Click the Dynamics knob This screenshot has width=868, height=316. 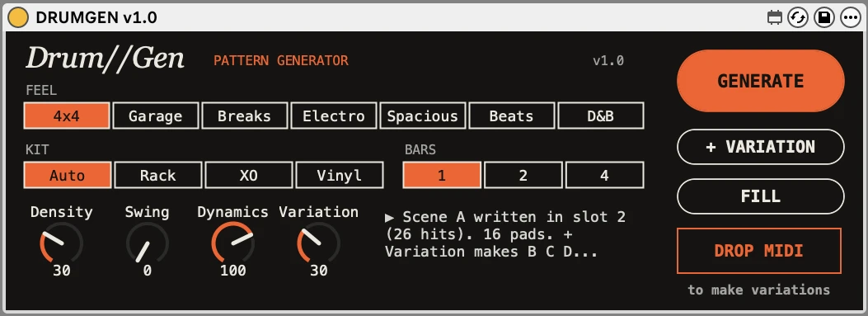(232, 243)
